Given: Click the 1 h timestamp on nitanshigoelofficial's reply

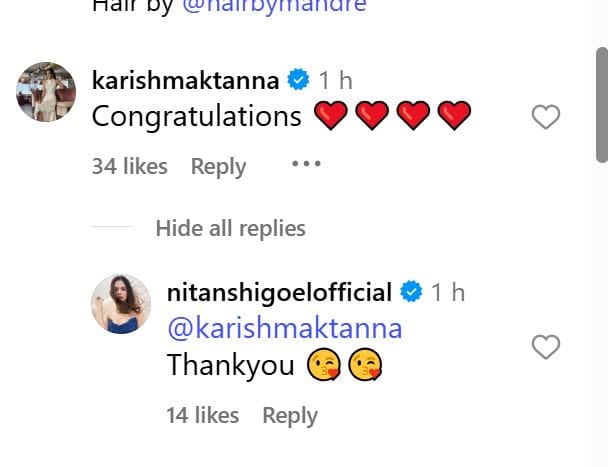Looking at the screenshot, I should pos(448,292).
